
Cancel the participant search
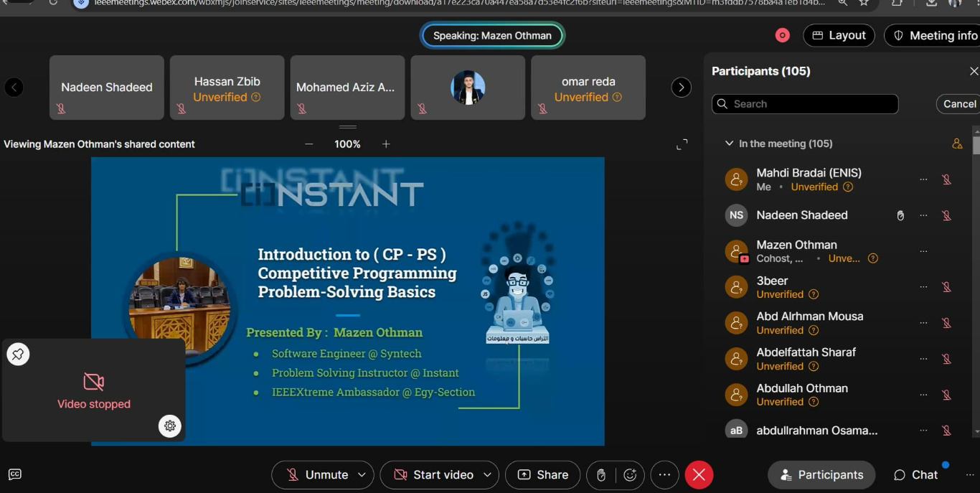point(959,104)
